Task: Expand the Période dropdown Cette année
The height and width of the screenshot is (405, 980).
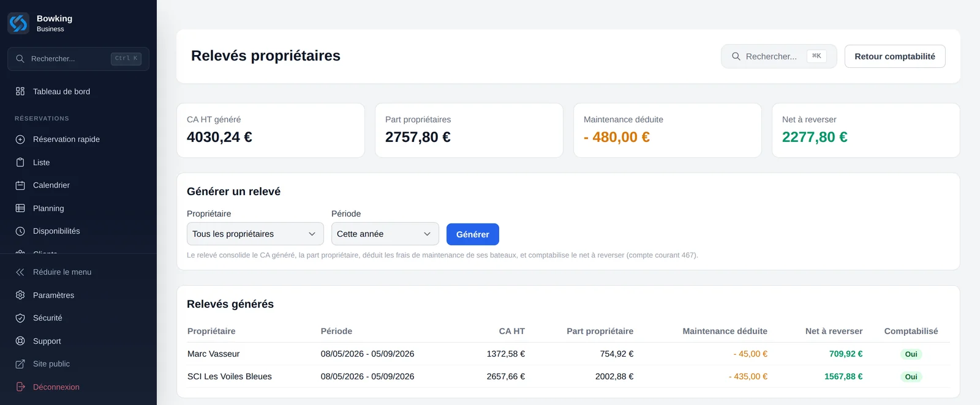Action: [x=385, y=234]
